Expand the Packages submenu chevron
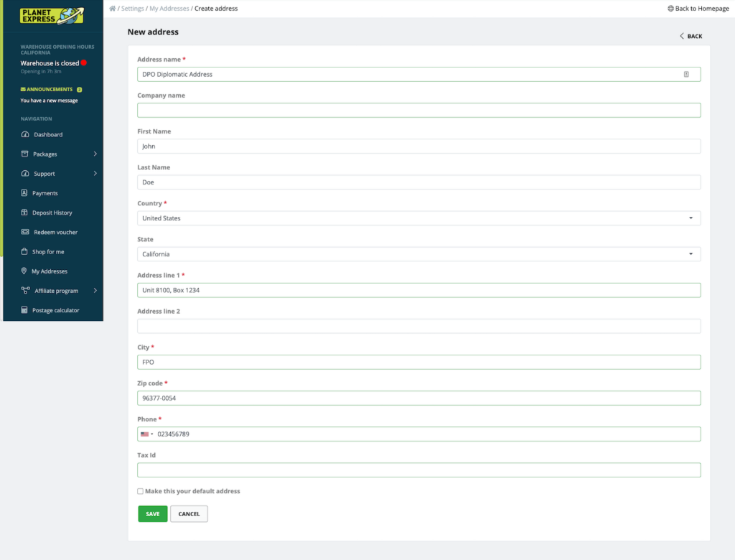This screenshot has height=560, width=735. click(x=95, y=154)
